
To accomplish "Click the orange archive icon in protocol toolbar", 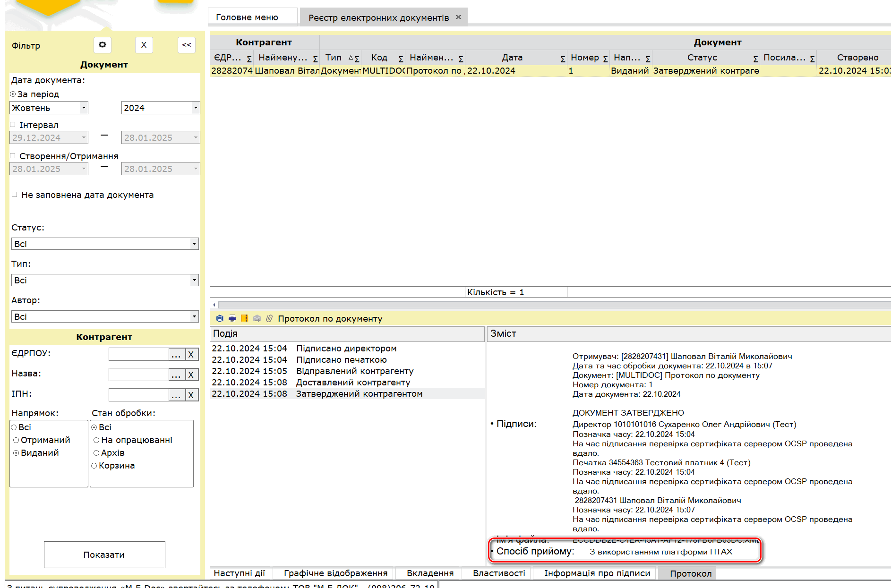I will coord(244,318).
